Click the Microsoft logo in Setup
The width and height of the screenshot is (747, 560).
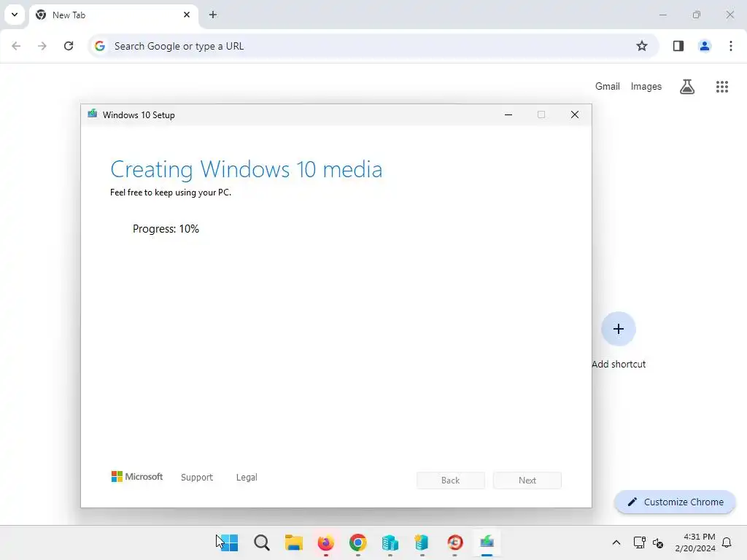click(x=136, y=477)
